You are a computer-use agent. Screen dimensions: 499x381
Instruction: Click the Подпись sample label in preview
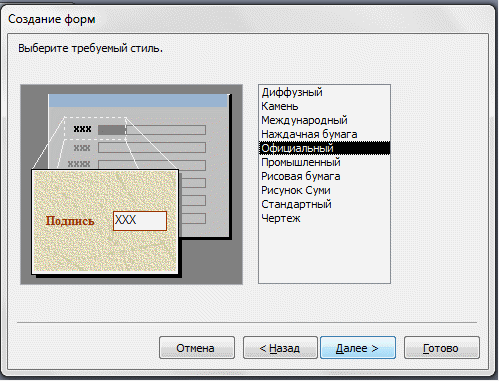pyautogui.click(x=70, y=221)
